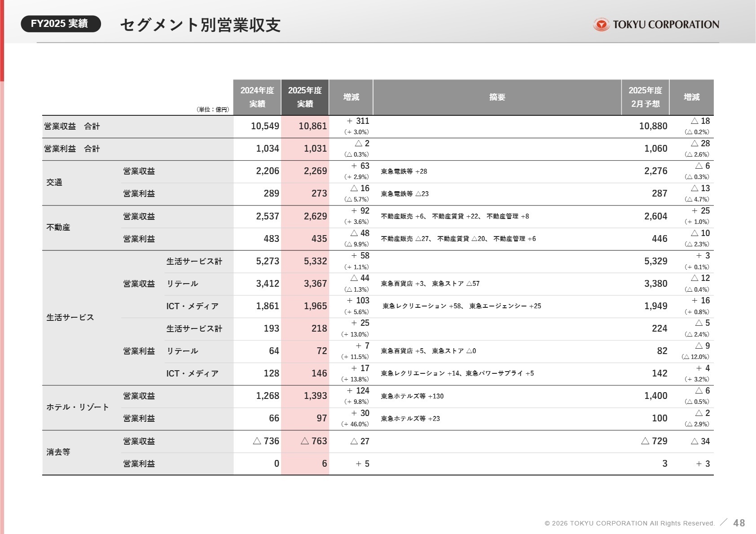Viewport: 756px width, 534px height.
Task: Click the Tokyu Corporation logo icon
Action: tap(601, 25)
